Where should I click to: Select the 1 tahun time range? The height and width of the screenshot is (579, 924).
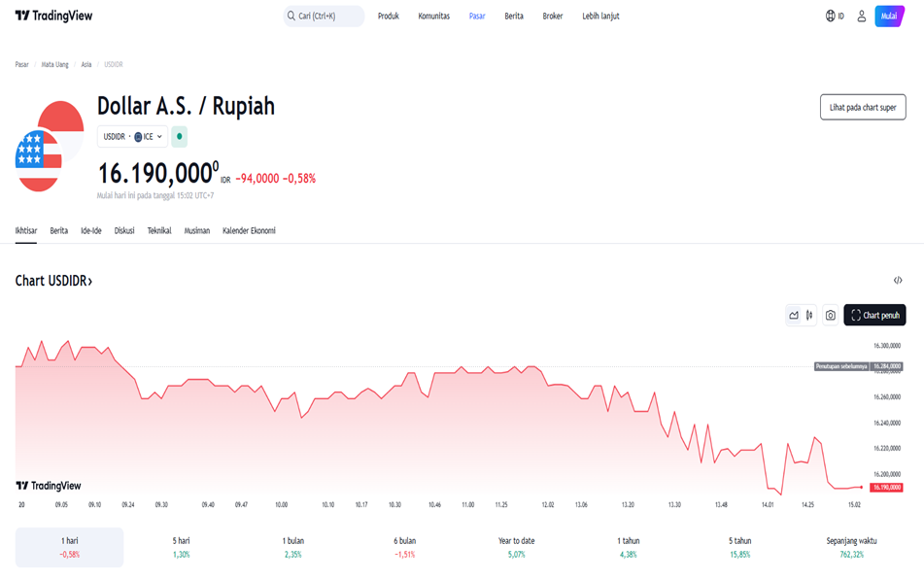tap(628, 547)
